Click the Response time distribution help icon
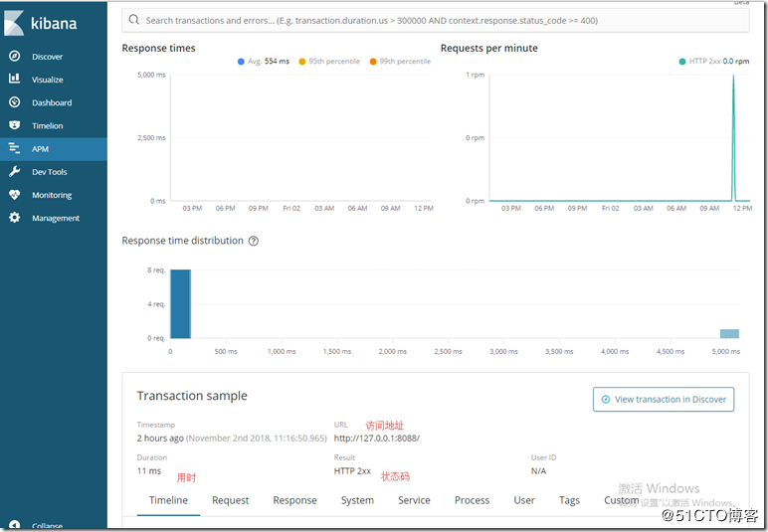 click(254, 241)
